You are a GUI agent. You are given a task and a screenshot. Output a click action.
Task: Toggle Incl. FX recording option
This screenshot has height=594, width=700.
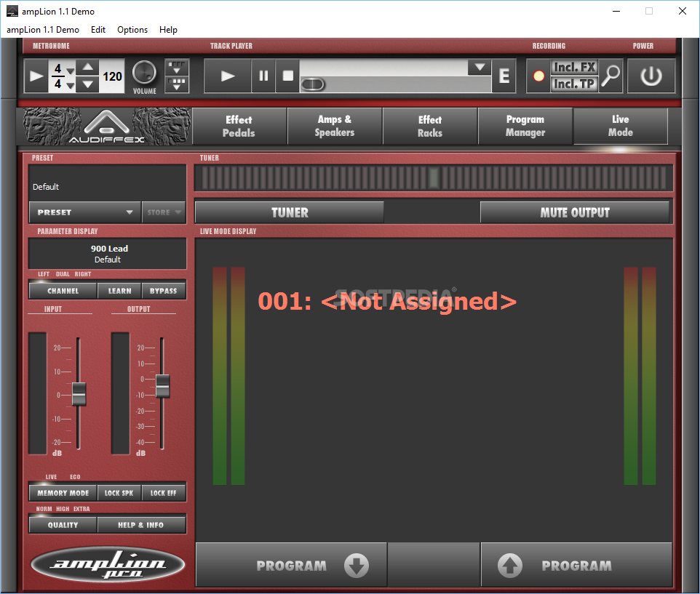point(574,68)
